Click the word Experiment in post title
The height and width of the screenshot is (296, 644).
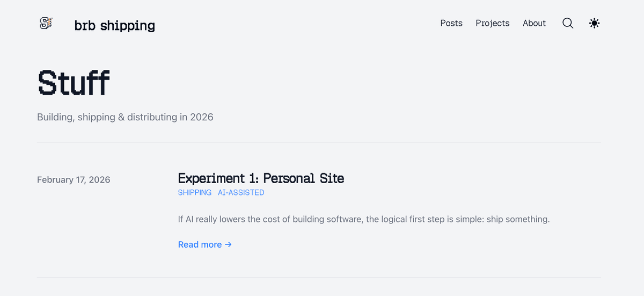(x=211, y=178)
